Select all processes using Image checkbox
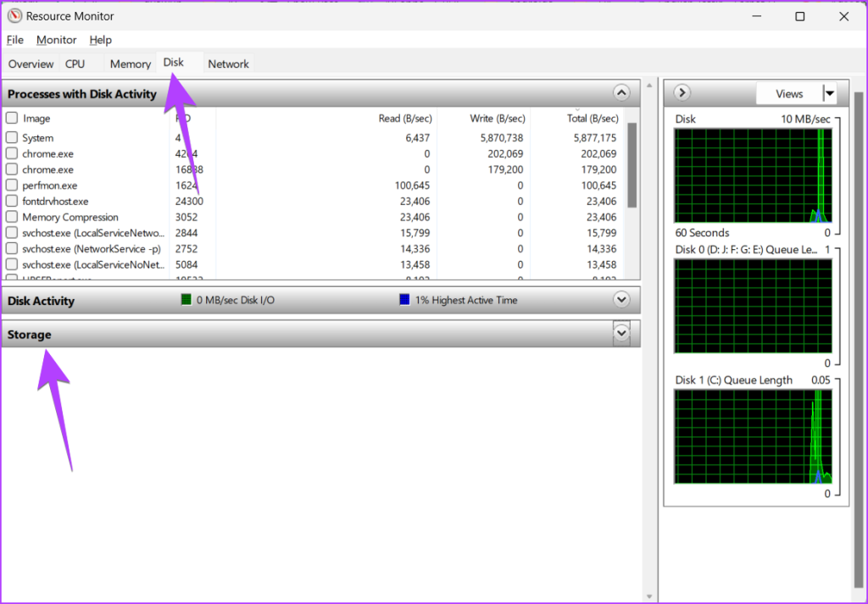The image size is (868, 604). tap(12, 119)
